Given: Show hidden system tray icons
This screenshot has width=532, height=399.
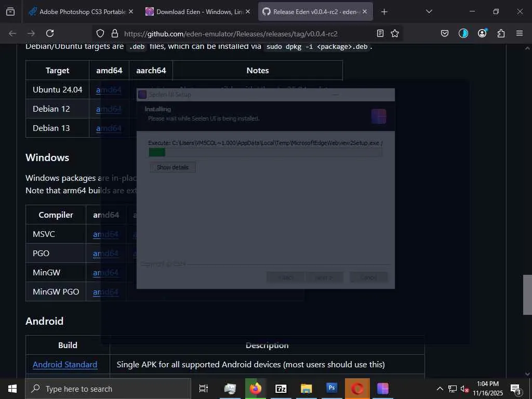Looking at the screenshot, I should [440, 389].
